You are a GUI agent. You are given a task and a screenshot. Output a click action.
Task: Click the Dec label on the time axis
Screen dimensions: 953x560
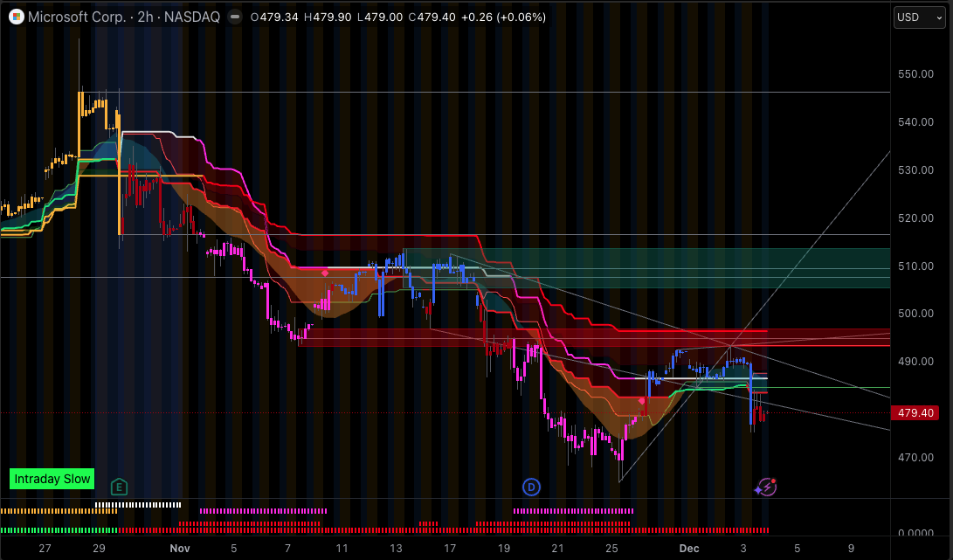pyautogui.click(x=689, y=548)
